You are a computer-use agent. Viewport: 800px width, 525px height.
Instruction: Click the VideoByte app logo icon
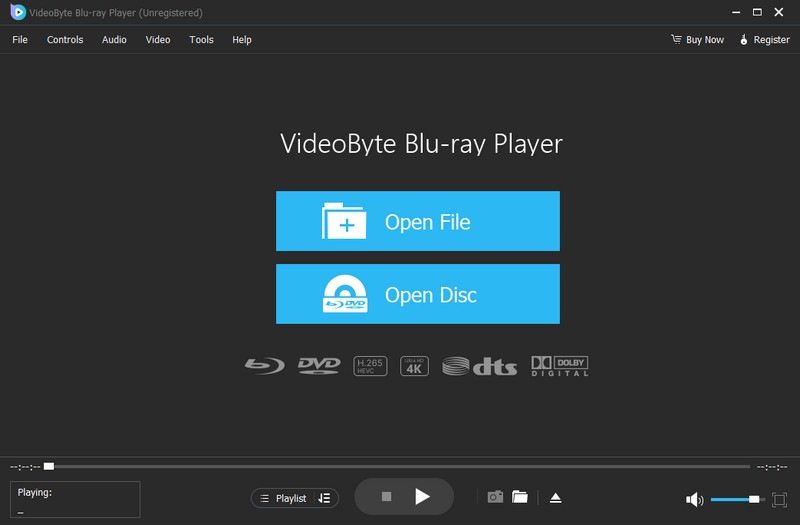[x=18, y=12]
